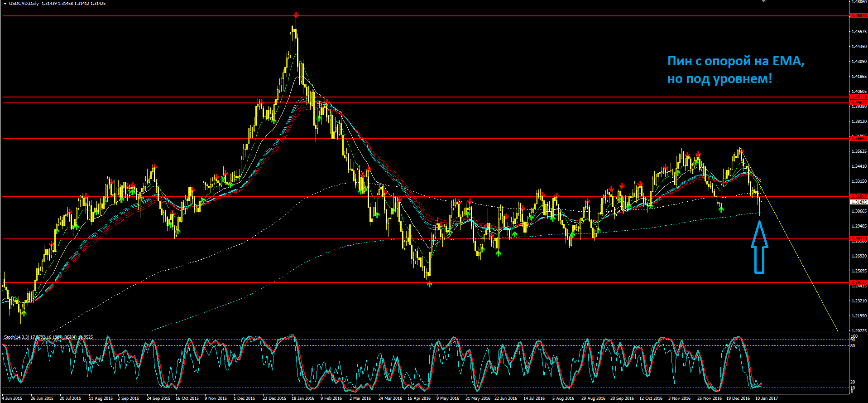Open the chart menu arrow beside USDCAD,Daily

[x=5, y=4]
